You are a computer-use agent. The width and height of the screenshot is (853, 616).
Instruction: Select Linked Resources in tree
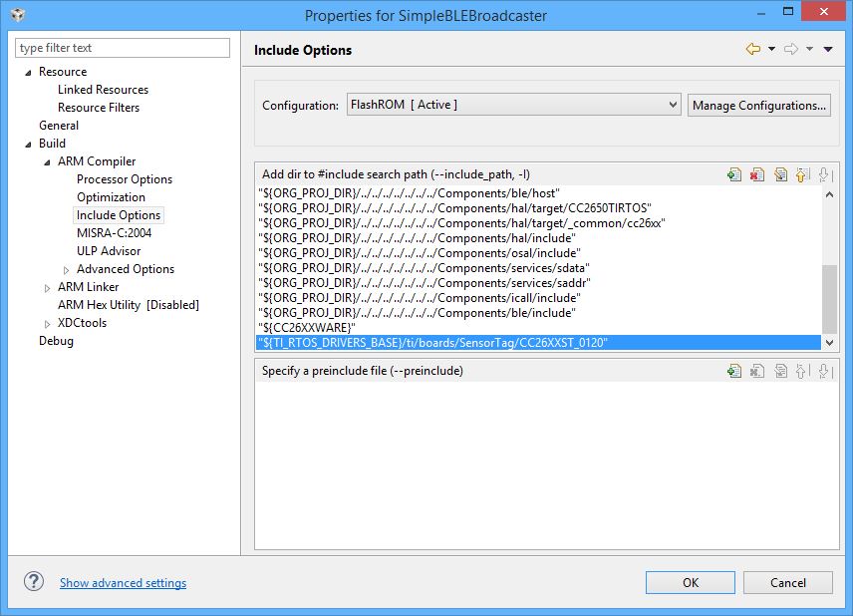(x=103, y=90)
